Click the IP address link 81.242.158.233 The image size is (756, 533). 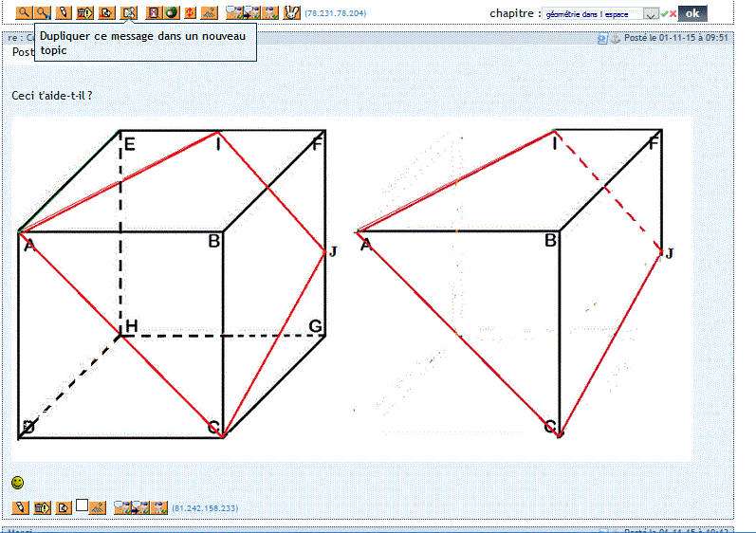pos(205,508)
